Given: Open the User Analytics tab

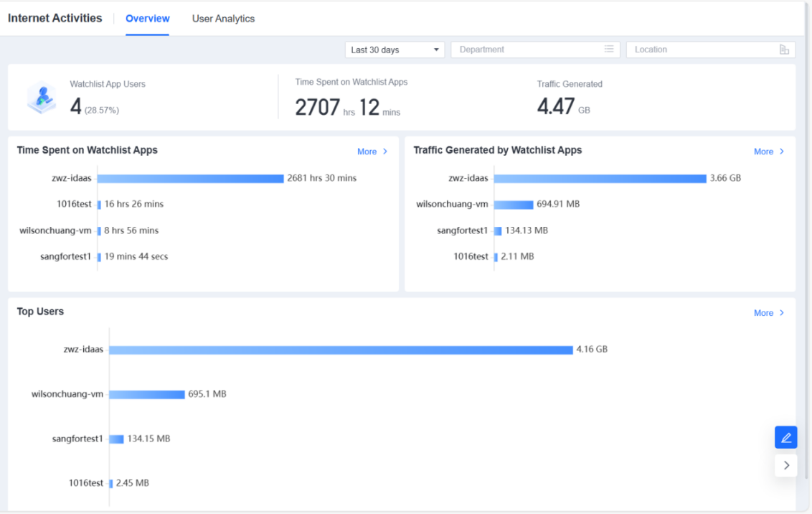Looking at the screenshot, I should coord(223,19).
